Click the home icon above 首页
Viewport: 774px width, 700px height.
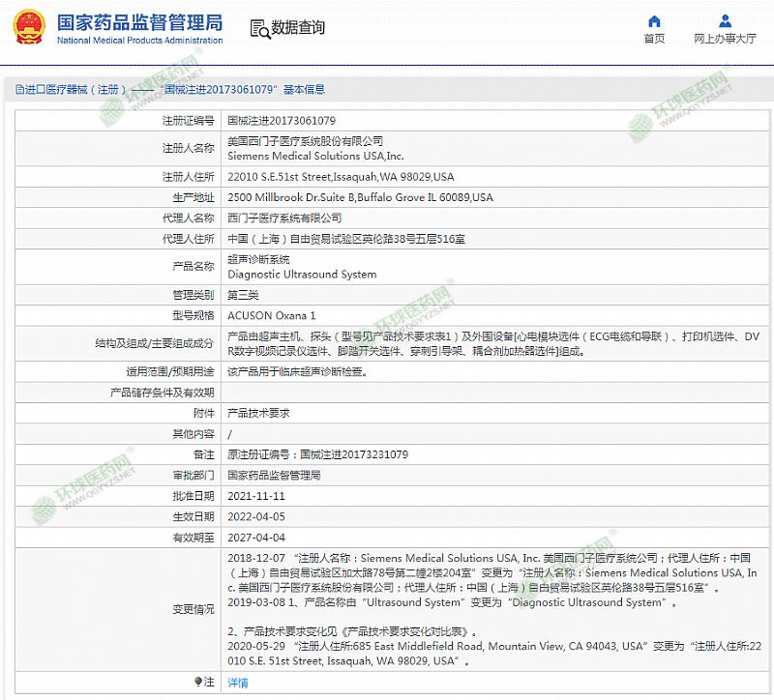click(x=654, y=21)
